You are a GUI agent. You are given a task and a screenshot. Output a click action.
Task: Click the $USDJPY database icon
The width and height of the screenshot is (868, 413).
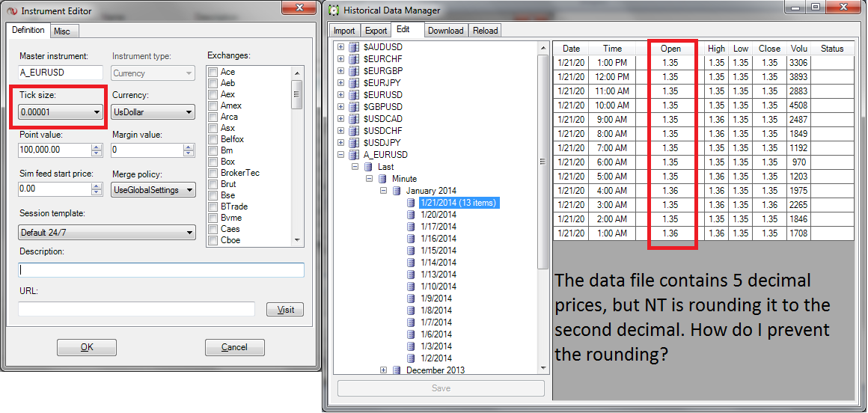tap(354, 142)
